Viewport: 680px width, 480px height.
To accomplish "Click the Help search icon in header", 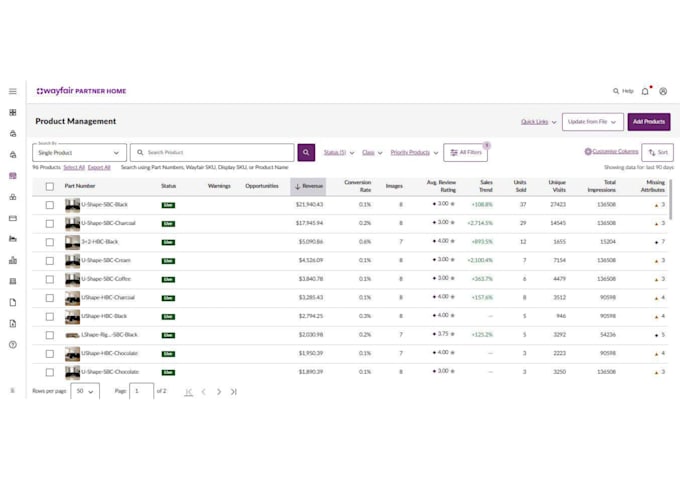I will 623,91.
